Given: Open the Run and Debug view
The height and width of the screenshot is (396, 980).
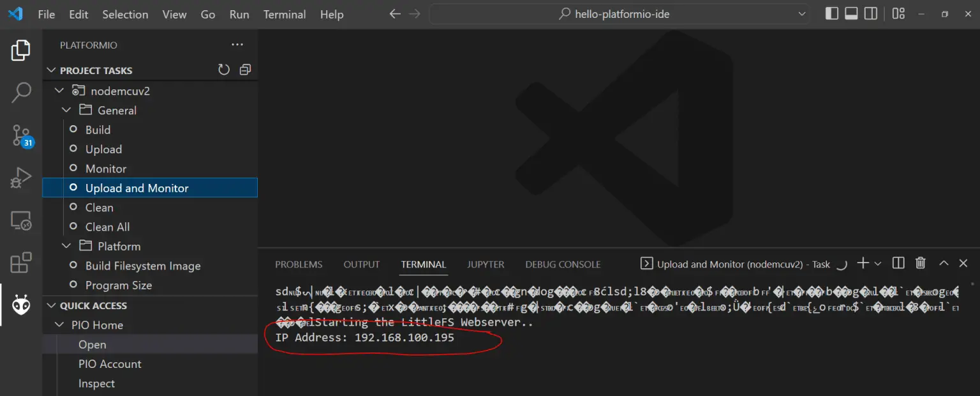Looking at the screenshot, I should tap(21, 178).
